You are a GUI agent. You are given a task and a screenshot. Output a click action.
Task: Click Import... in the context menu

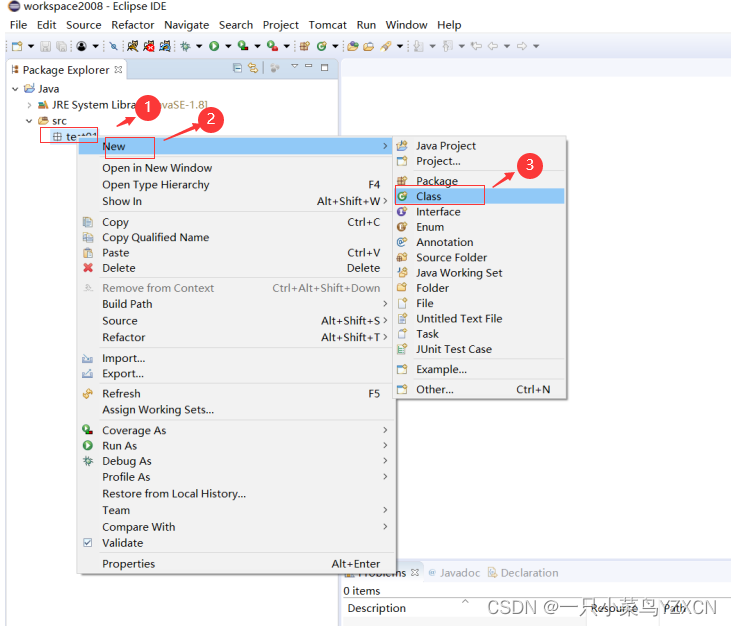tap(236, 358)
